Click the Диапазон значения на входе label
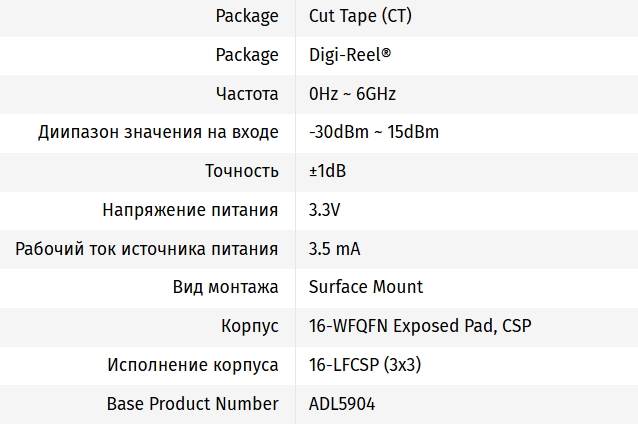The image size is (638, 433). (158, 132)
